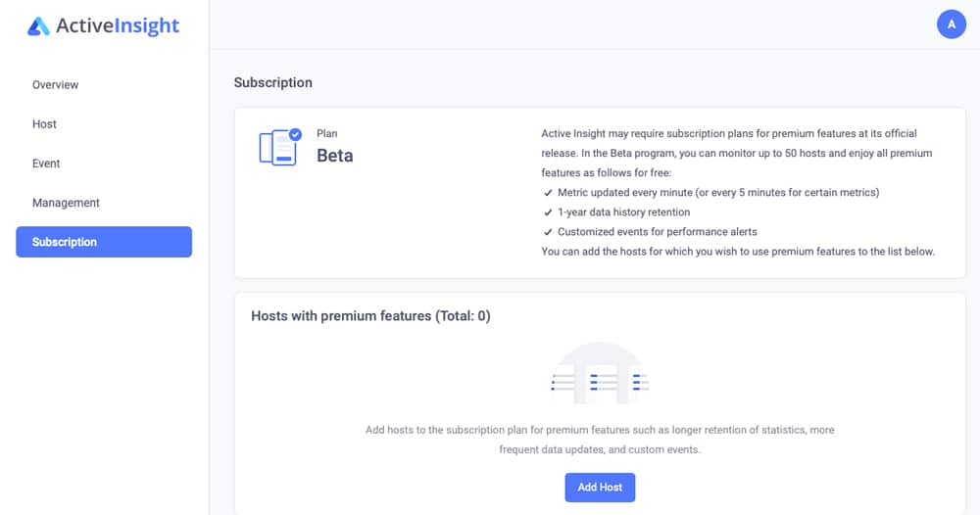Click checkmark beside 1-year data history retention
The image size is (980, 515).
(548, 212)
